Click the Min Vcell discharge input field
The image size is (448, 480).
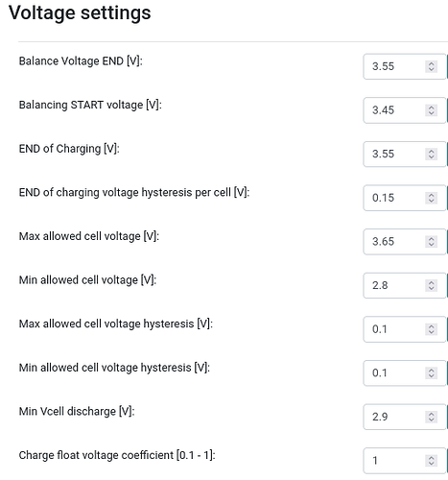click(405, 417)
